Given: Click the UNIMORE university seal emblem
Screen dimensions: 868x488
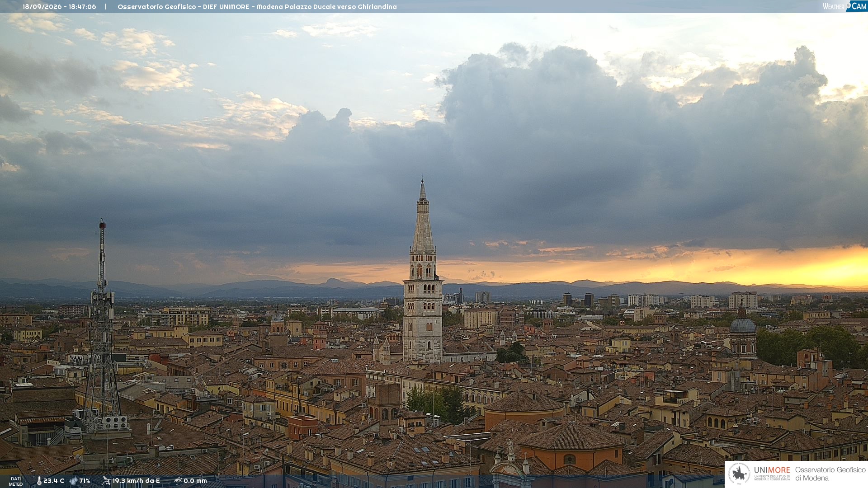Looking at the screenshot, I should click(739, 474).
